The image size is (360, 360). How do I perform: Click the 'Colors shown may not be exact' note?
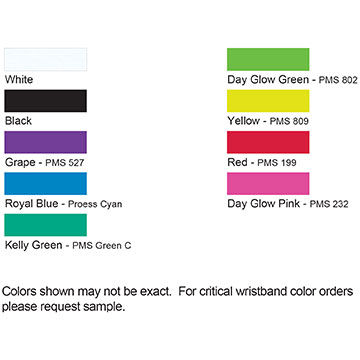(x=87, y=292)
